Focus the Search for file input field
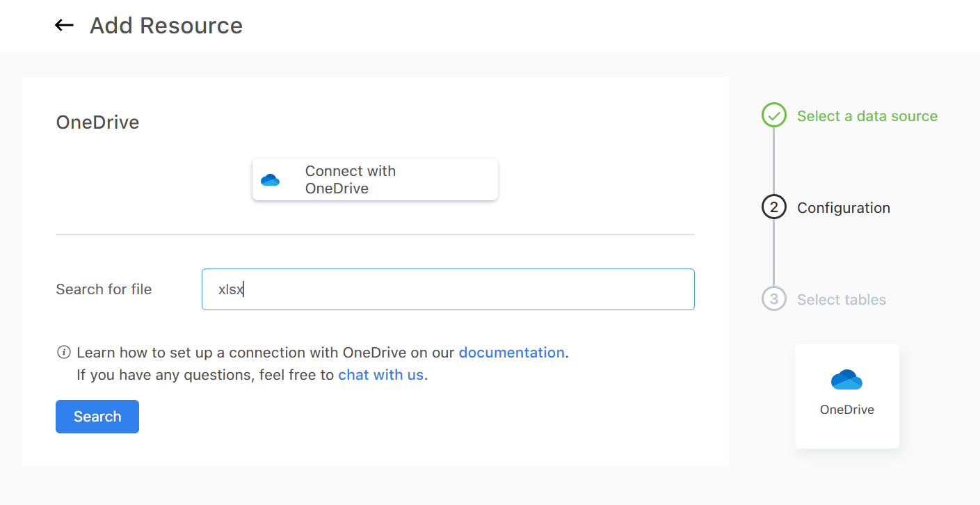 pyautogui.click(x=448, y=289)
